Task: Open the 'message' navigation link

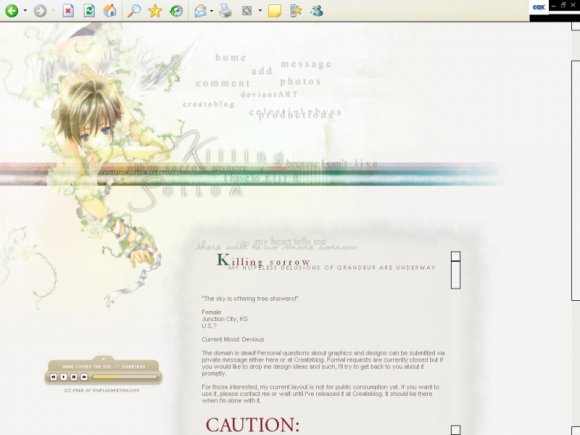Action: [x=306, y=64]
